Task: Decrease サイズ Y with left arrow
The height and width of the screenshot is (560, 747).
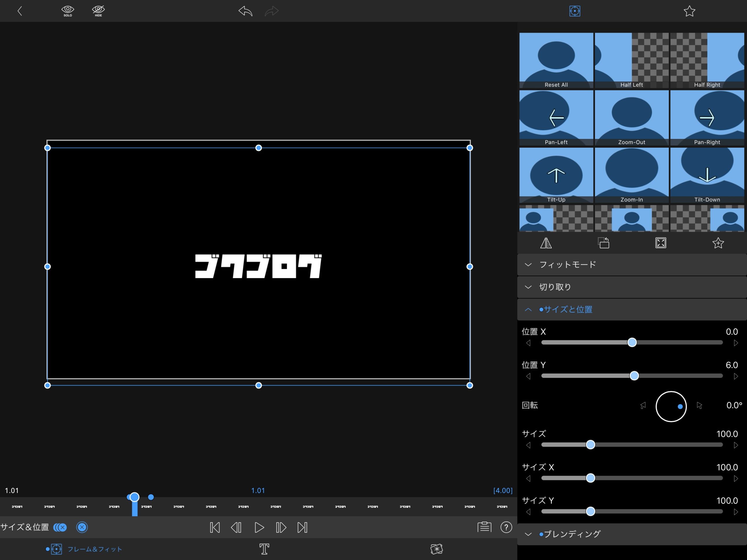Action: click(x=528, y=512)
